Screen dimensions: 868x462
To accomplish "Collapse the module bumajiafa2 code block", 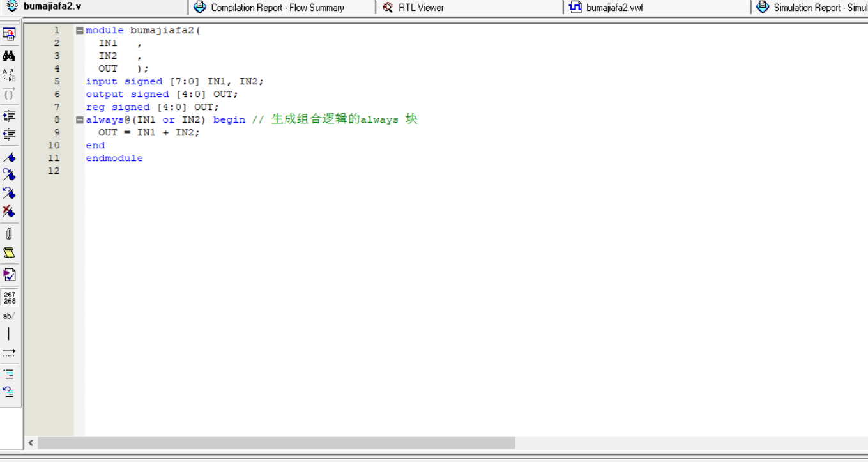I will 80,30.
